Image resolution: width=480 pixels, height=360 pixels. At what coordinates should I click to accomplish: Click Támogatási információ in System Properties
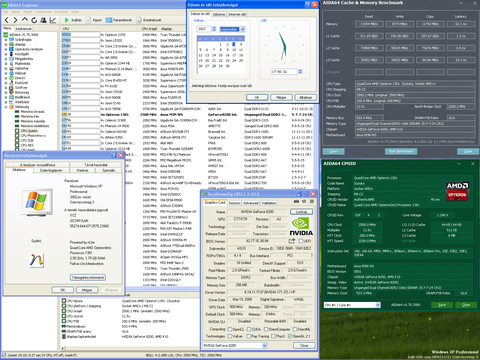[x=88, y=277]
